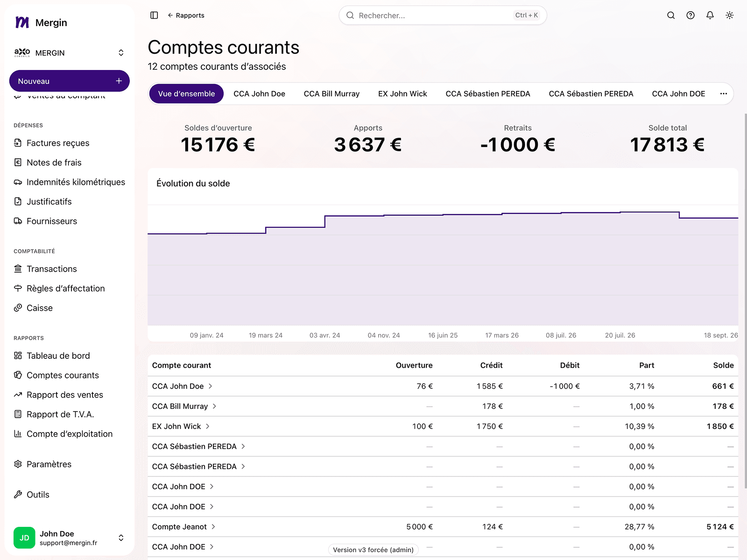747x560 pixels.
Task: Switch to CCA Bill Murray tab
Action: [331, 94]
